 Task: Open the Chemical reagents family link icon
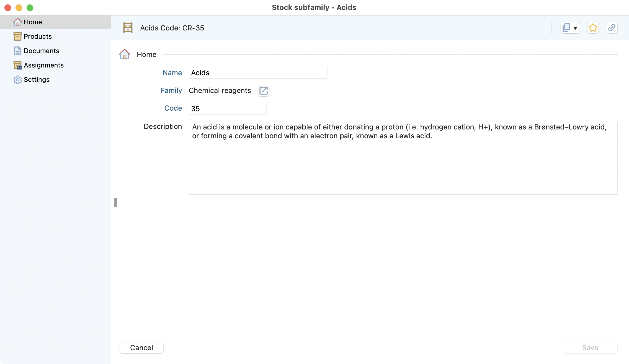(263, 90)
